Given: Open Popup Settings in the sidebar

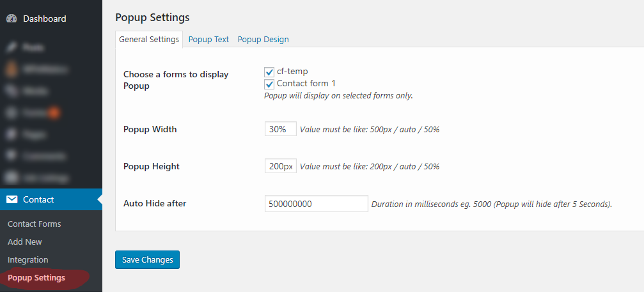Looking at the screenshot, I should [36, 277].
